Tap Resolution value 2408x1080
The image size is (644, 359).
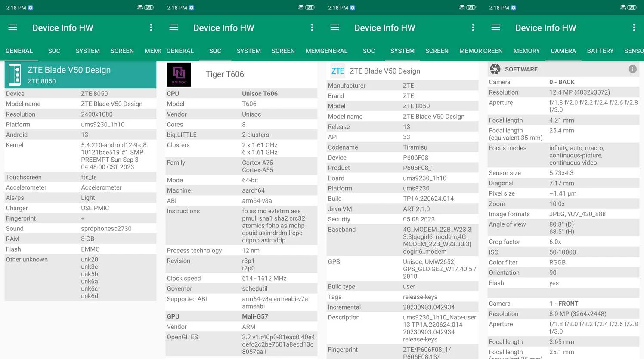pyautogui.click(x=97, y=114)
